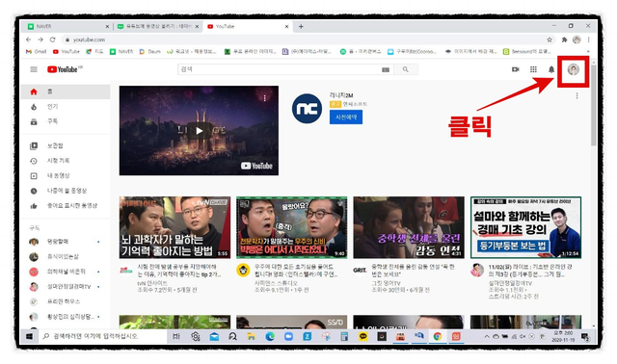This screenshot has width=617, height=364.
Task: Open Microsoft Edge from the taskbar
Action: click(x=270, y=336)
